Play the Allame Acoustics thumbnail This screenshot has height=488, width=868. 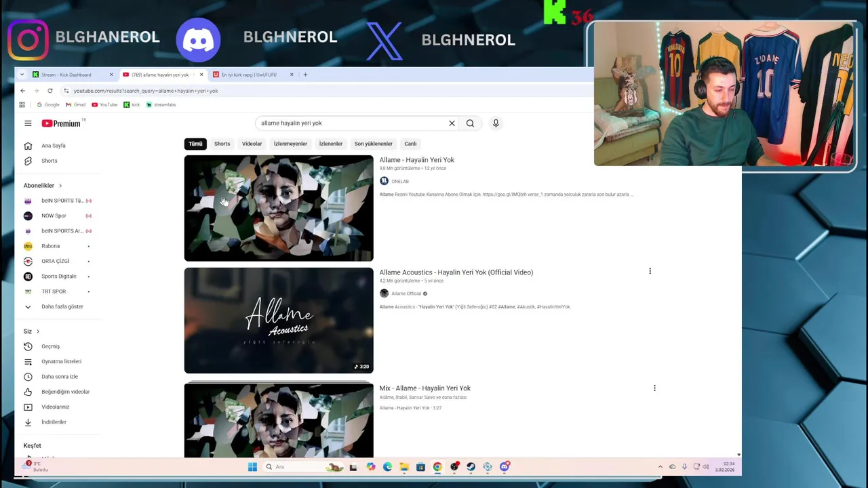279,321
